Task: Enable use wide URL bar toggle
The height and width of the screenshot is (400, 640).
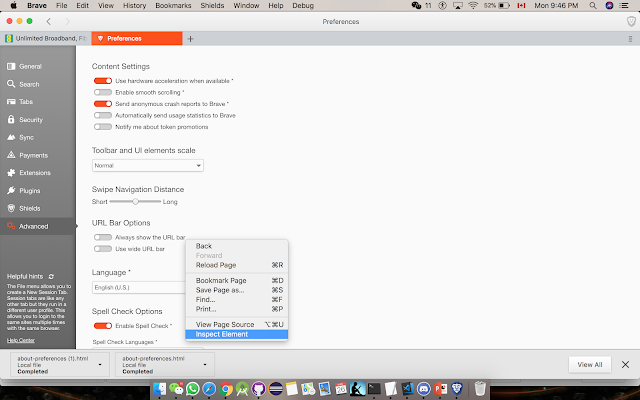Action: click(103, 249)
